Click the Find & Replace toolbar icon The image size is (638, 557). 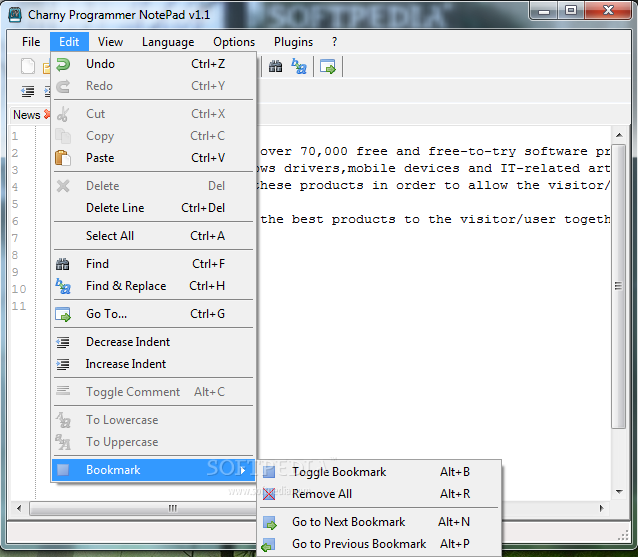(299, 66)
